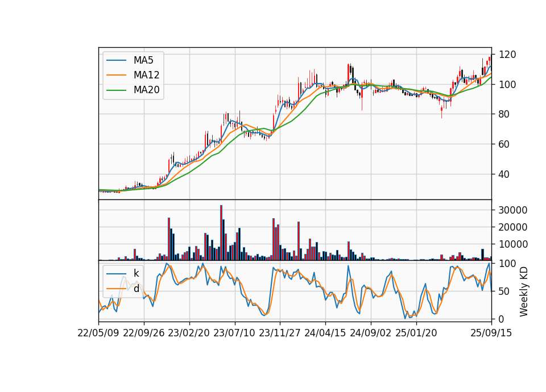The width and height of the screenshot is (546, 392).
Task: Click the 24/04/15 date tick label
Action: [x=325, y=333]
